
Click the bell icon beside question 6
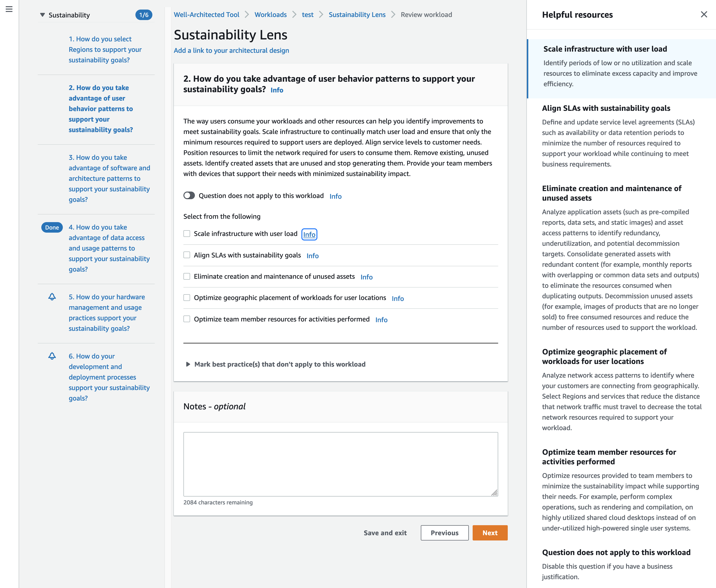tap(52, 356)
